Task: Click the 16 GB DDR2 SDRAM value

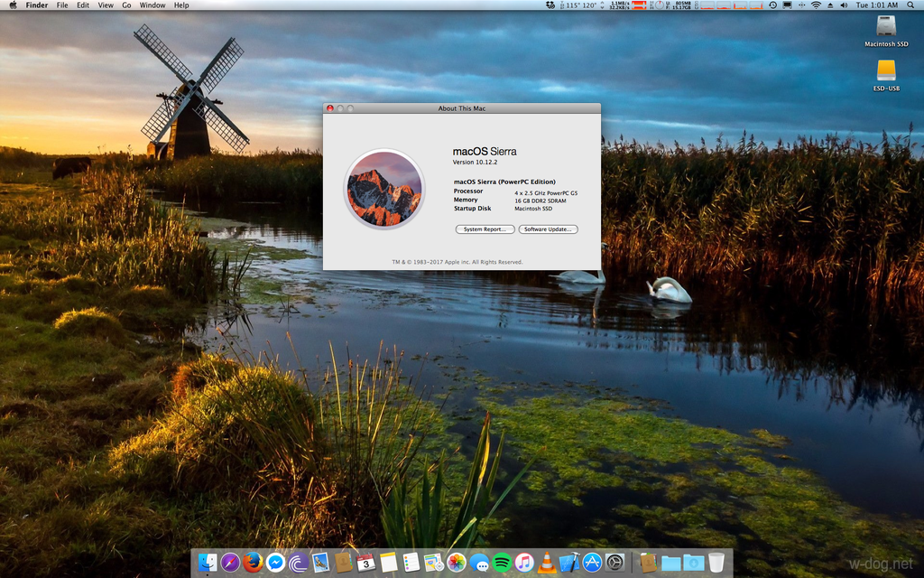Action: (541, 201)
